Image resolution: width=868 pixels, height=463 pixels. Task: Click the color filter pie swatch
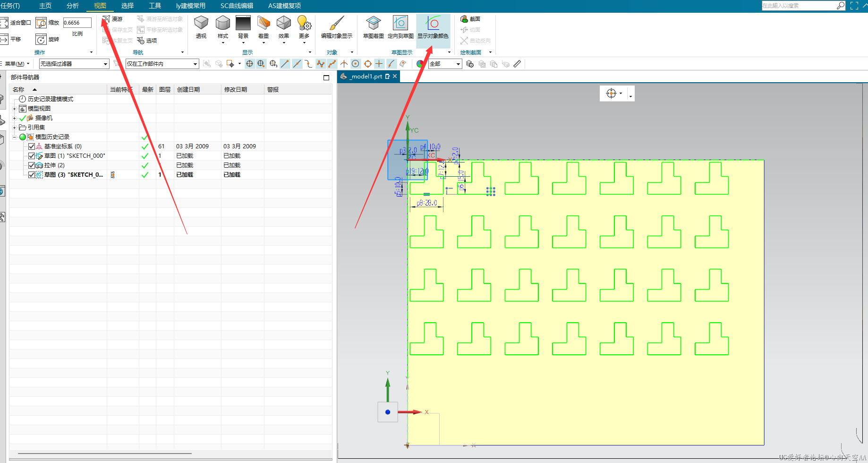pyautogui.click(x=420, y=64)
